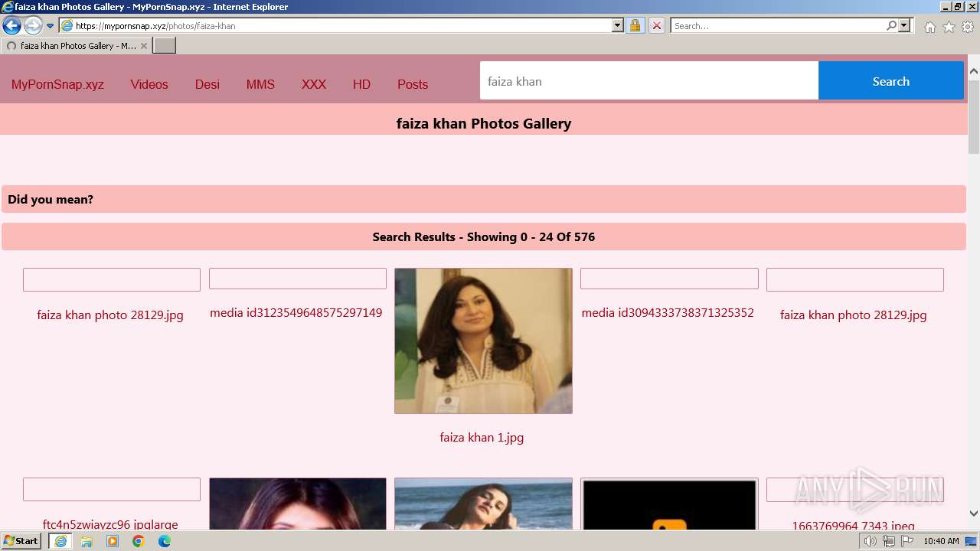The width and height of the screenshot is (980, 551).
Task: Click the 10:40 AM taskbar clock
Action: pyautogui.click(x=941, y=541)
